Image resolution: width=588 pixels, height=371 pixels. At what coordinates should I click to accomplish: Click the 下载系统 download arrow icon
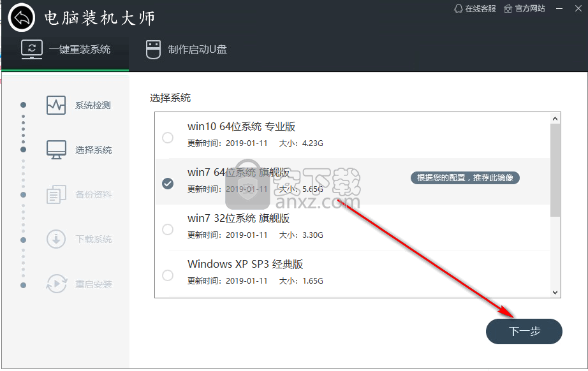tap(56, 239)
